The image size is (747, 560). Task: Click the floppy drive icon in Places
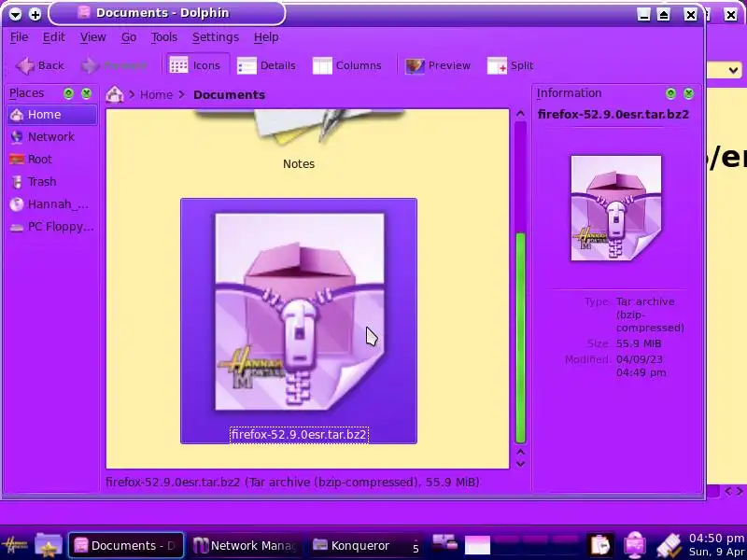(x=17, y=227)
